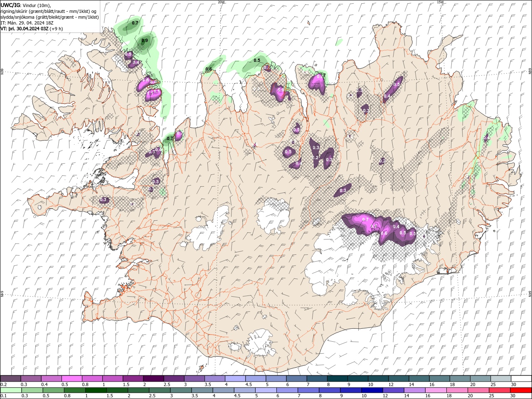Click the 'slydda/snjókoma' legend description line

click(50, 17)
